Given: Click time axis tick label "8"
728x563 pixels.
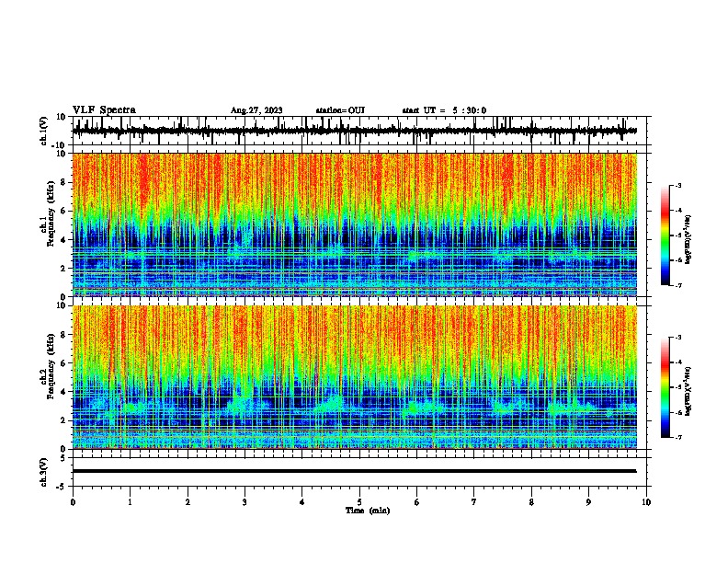Looking at the screenshot, I should click(531, 502).
